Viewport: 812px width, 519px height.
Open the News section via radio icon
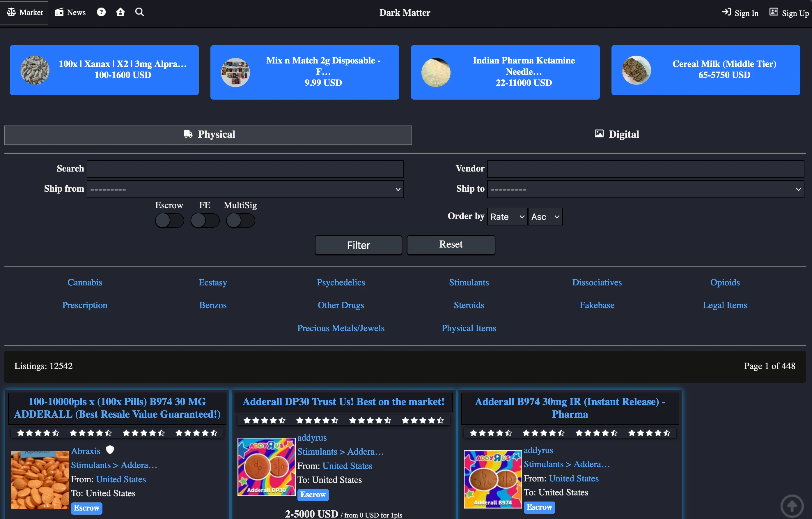[70, 13]
